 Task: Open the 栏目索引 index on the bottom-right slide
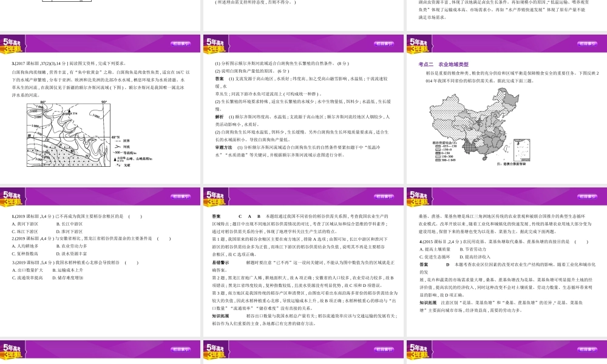(x=587, y=197)
